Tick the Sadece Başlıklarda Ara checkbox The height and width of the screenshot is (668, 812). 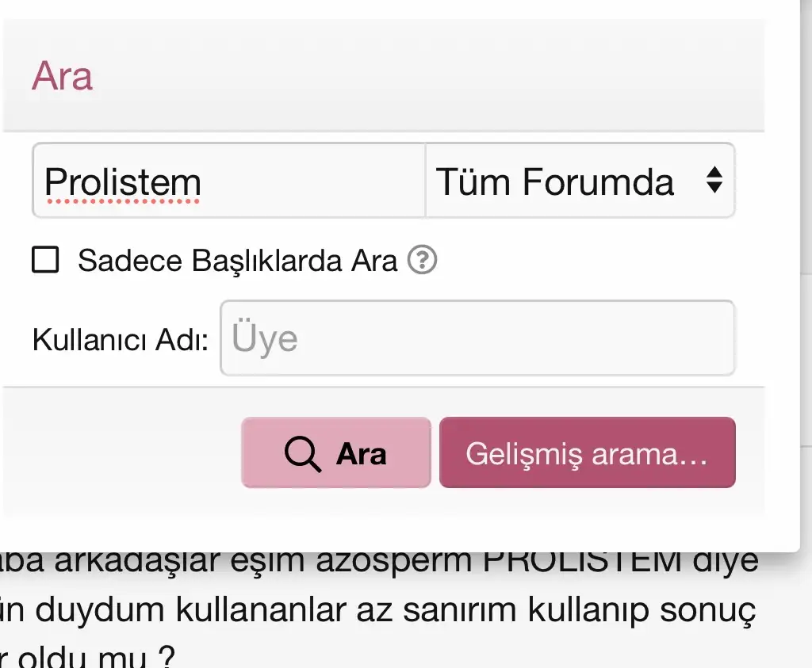point(45,260)
